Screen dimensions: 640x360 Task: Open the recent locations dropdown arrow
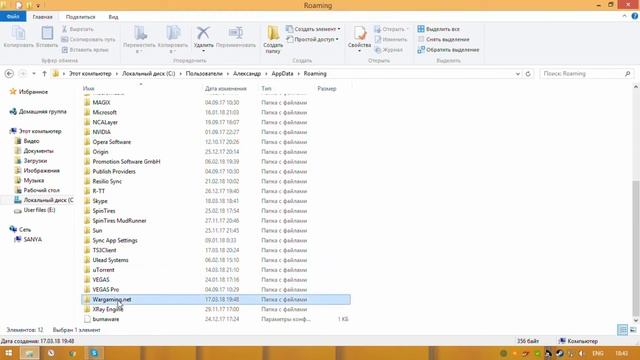(x=34, y=74)
